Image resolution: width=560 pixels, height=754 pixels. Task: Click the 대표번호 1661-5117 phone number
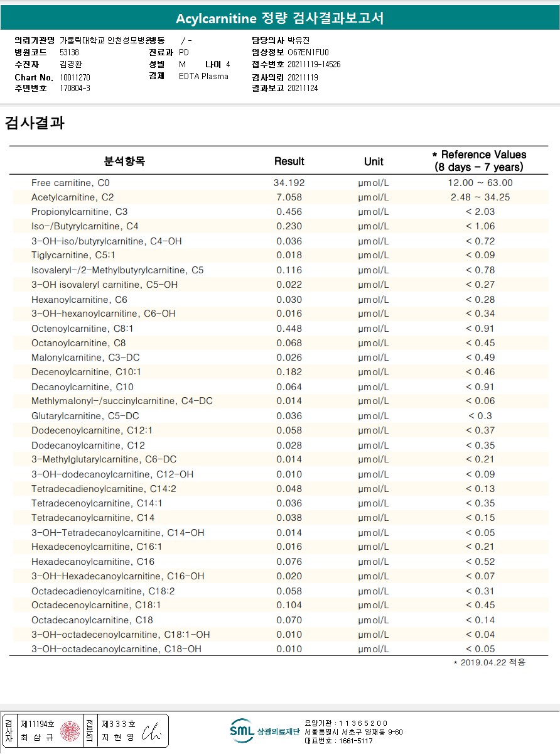[x=338, y=741]
